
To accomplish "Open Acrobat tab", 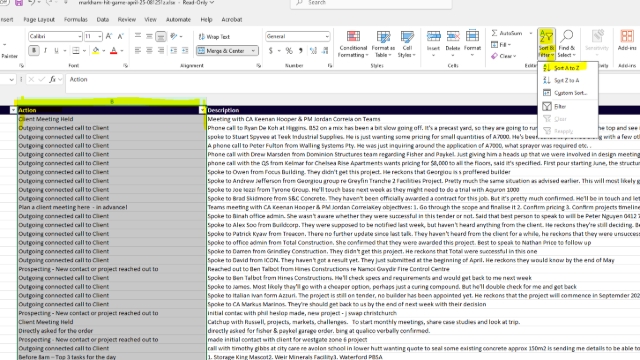I will coord(231,19).
